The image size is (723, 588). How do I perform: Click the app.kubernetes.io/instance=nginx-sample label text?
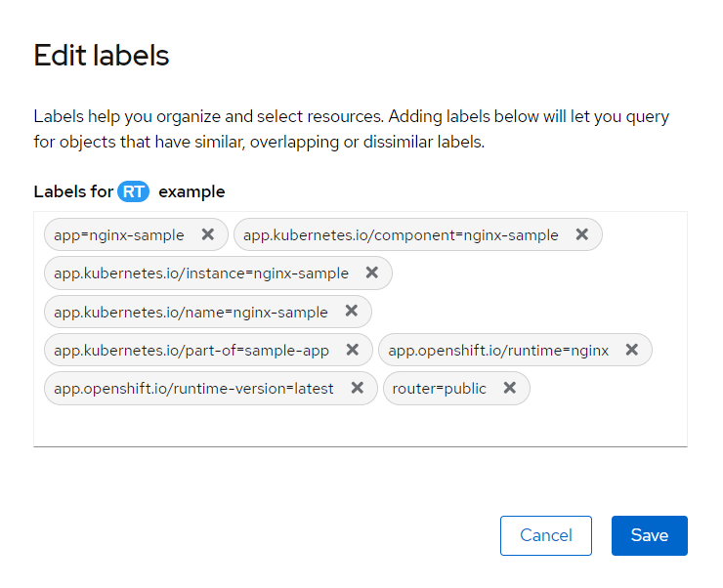200,273
